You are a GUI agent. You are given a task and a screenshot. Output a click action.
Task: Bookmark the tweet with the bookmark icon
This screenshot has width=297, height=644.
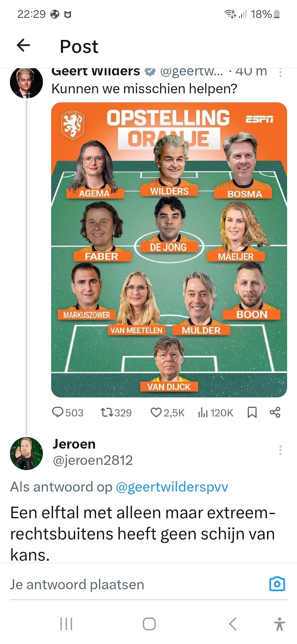coord(252,412)
